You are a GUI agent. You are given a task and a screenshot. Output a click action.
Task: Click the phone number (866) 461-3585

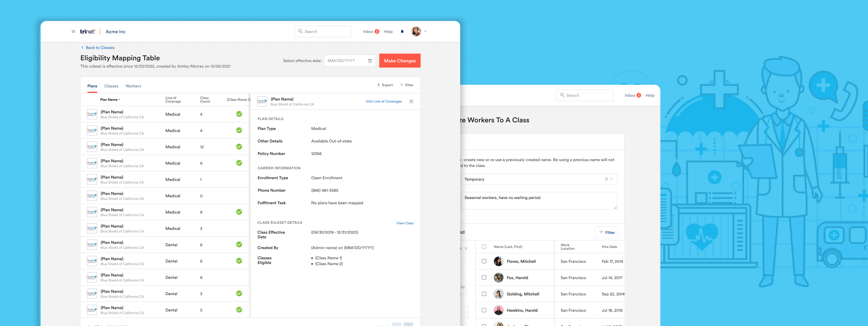point(324,191)
